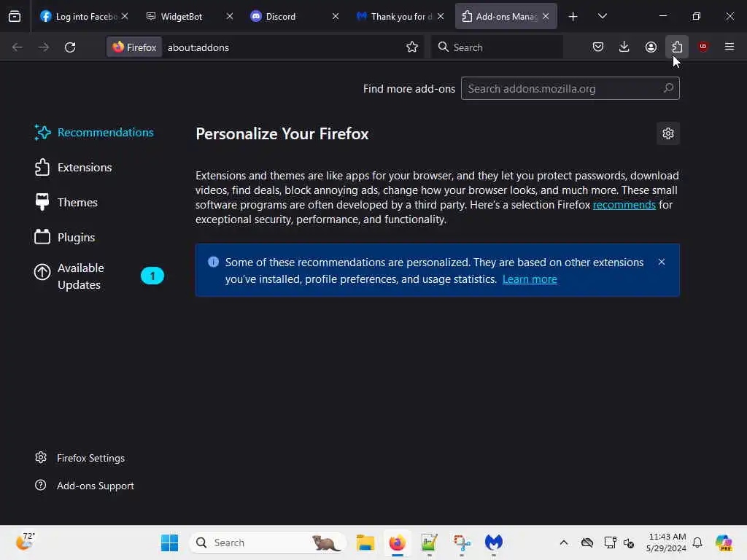This screenshot has width=747, height=560.
Task: Switch to the Discord tab
Action: coord(295,16)
